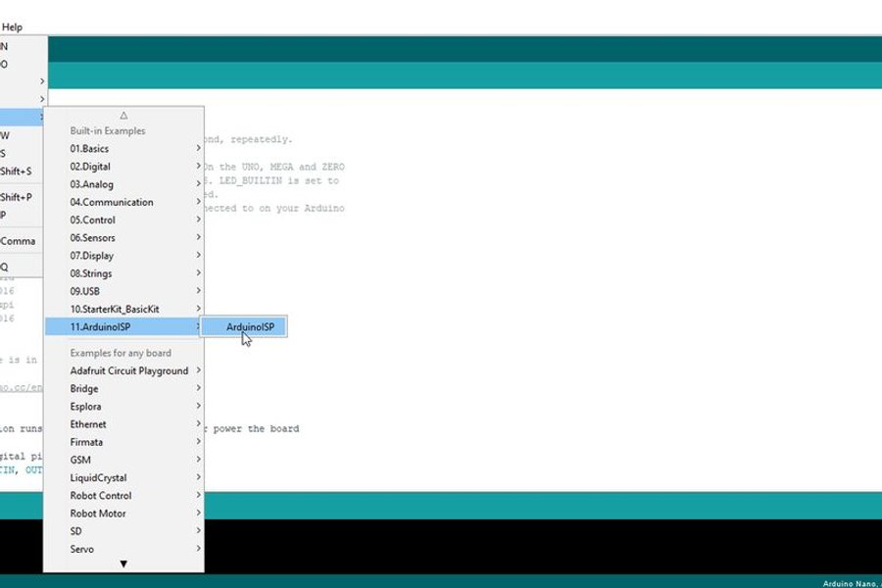The width and height of the screenshot is (882, 588).
Task: Open 04.Communication examples submenu
Action: (x=123, y=202)
